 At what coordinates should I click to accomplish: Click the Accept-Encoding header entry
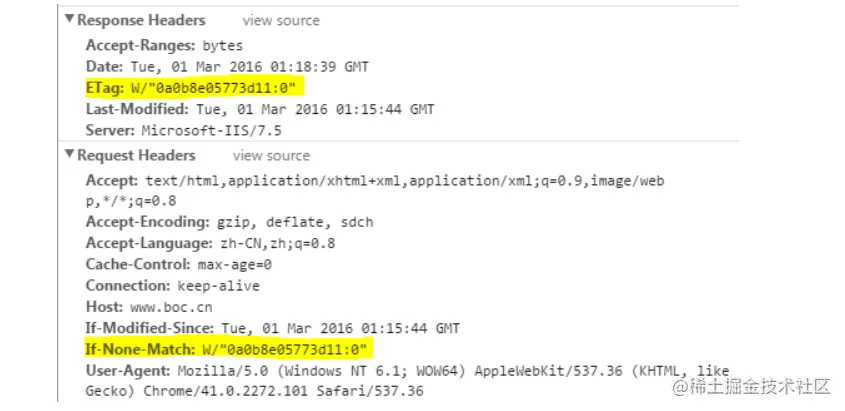[x=229, y=222]
